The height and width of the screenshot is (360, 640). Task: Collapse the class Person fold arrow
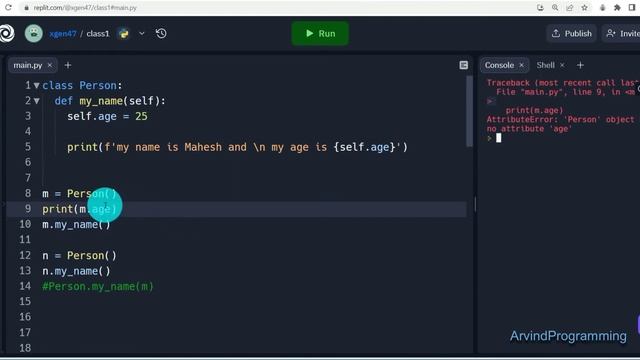pos(36,86)
